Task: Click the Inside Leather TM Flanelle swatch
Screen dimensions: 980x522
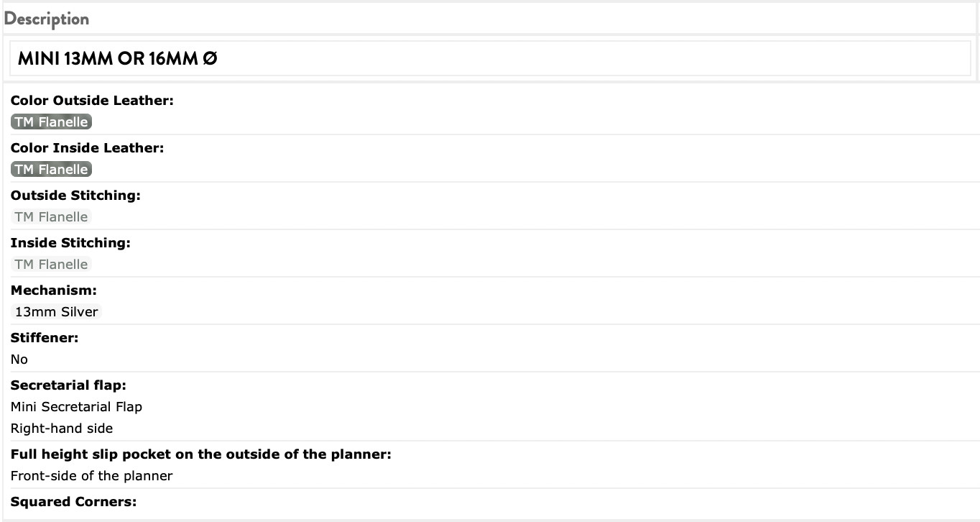Action: coord(52,170)
